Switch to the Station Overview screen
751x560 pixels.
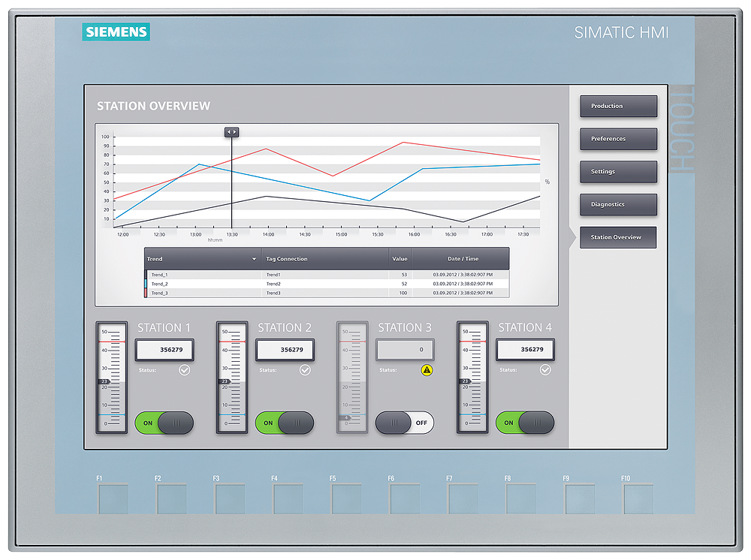pyautogui.click(x=617, y=237)
